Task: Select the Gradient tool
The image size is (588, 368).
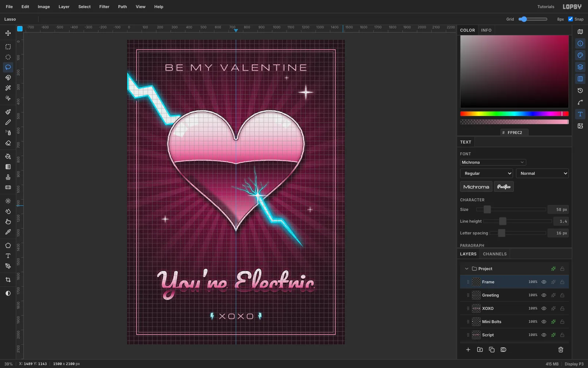Action: [8, 167]
